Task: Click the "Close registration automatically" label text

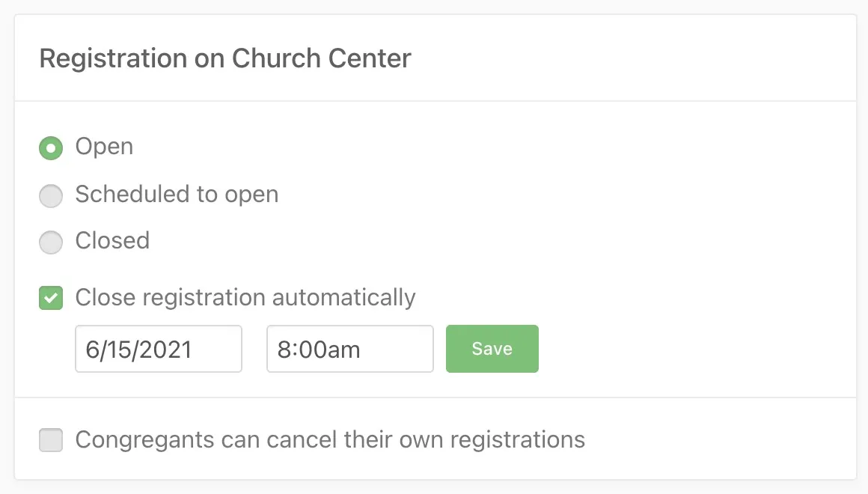Action: point(245,297)
